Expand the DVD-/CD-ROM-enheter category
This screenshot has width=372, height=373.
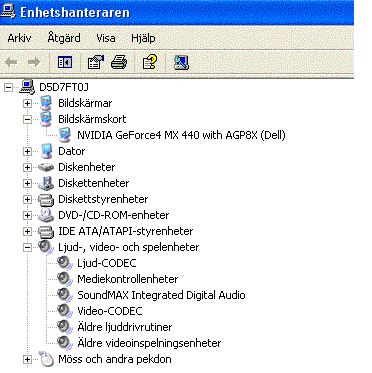pyautogui.click(x=27, y=215)
